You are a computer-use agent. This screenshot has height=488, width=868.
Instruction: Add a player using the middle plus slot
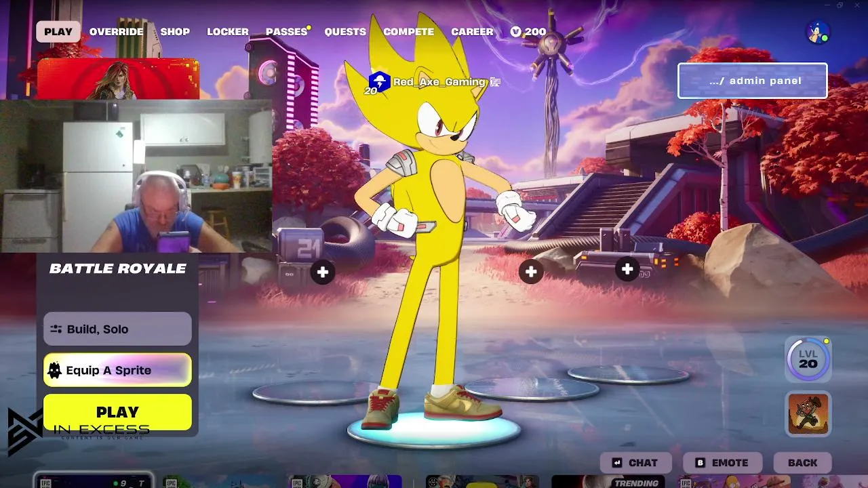531,272
